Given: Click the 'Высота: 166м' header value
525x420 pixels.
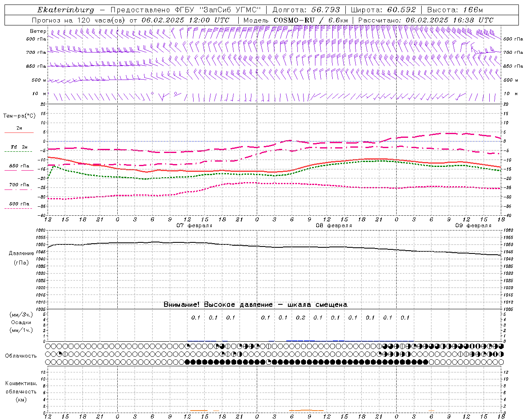Looking at the screenshot, I should pos(455,10).
